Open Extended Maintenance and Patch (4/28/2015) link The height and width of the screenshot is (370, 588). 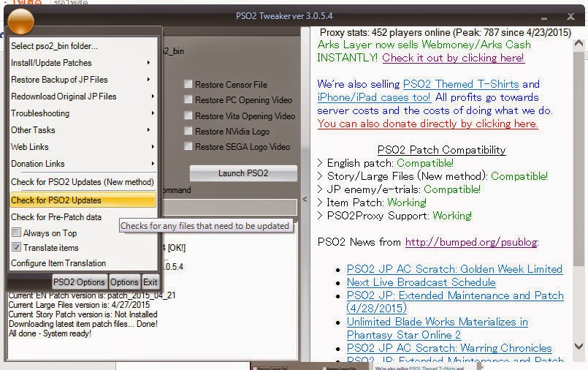455,302
